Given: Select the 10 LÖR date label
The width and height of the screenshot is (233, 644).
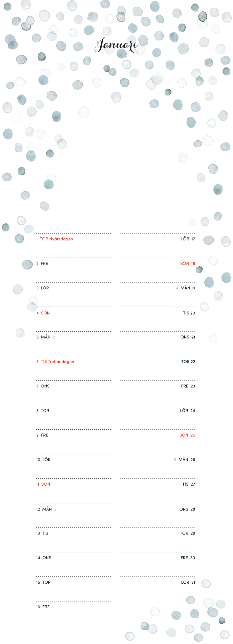Looking at the screenshot, I should pyautogui.click(x=43, y=460).
